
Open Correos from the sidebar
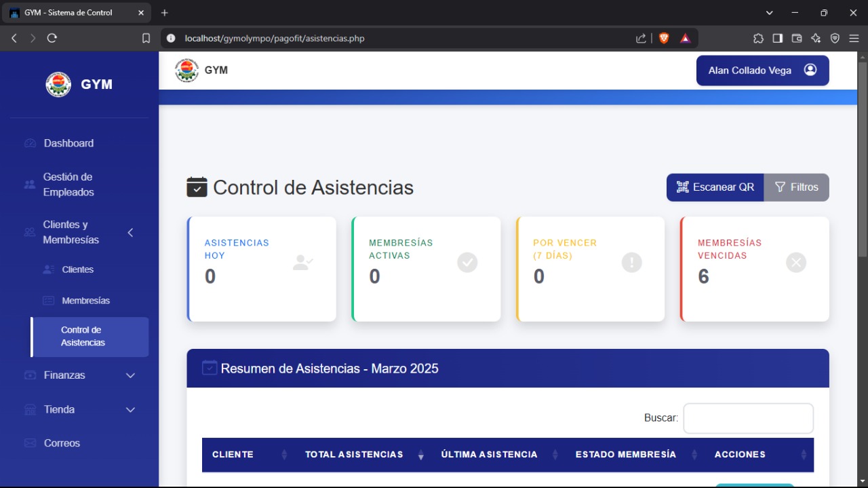tap(62, 443)
